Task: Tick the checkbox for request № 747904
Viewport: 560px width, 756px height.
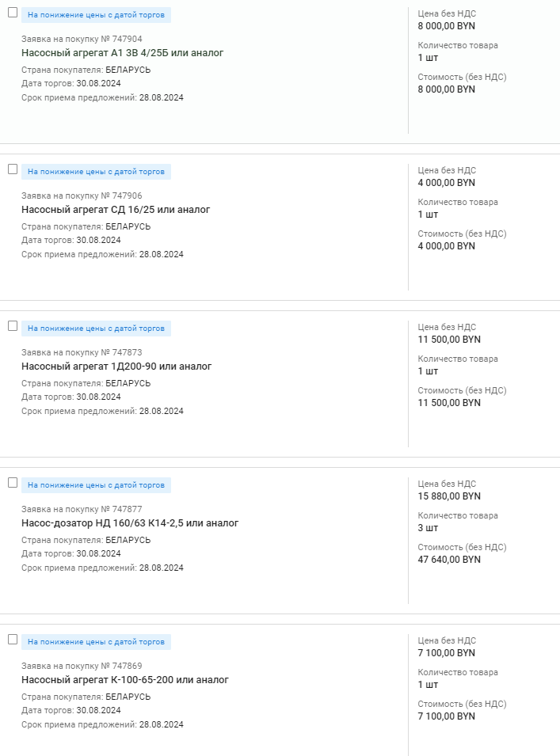Action: click(13, 13)
